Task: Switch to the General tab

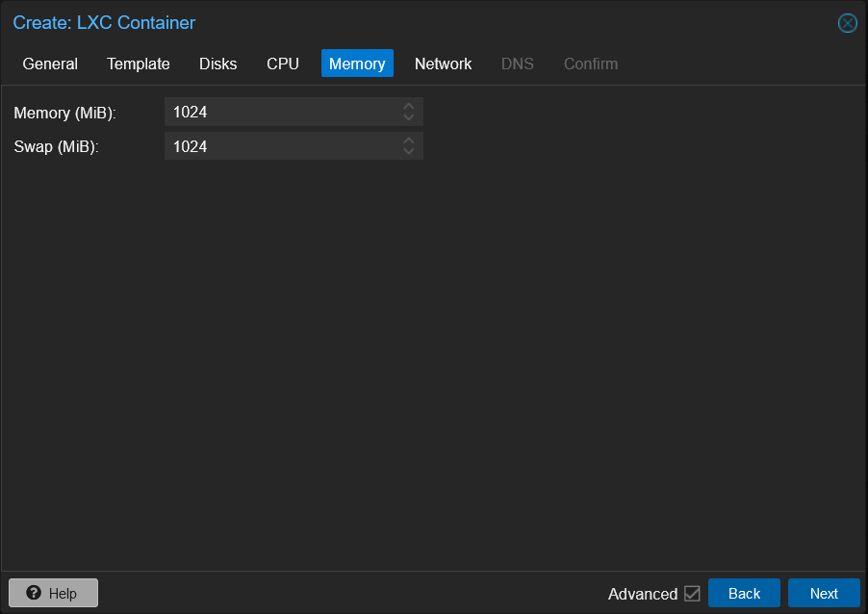Action: pos(49,64)
